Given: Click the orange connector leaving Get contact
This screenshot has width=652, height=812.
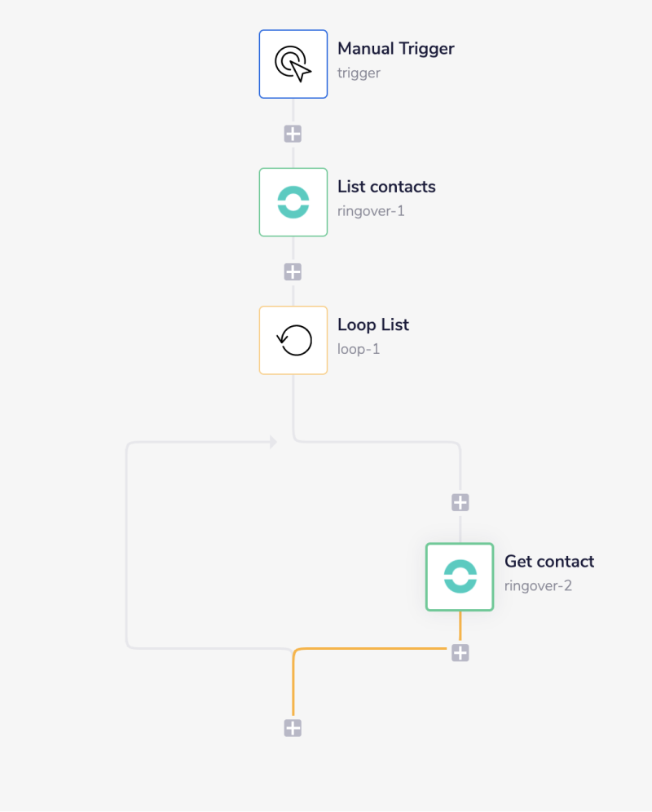Looking at the screenshot, I should [459, 628].
